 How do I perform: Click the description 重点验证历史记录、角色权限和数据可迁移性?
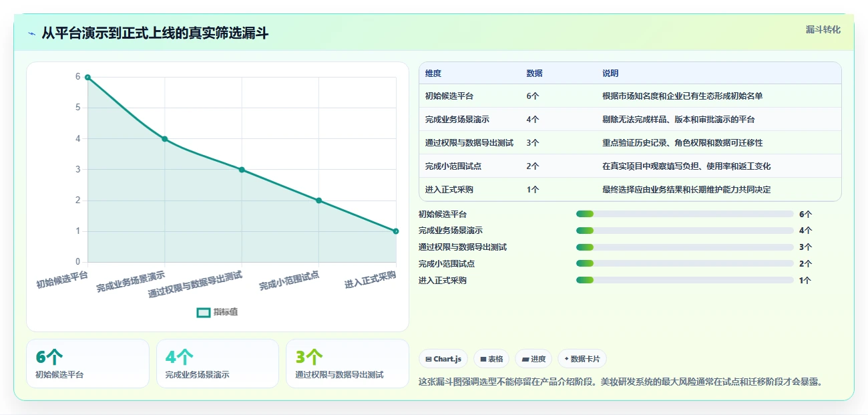682,143
